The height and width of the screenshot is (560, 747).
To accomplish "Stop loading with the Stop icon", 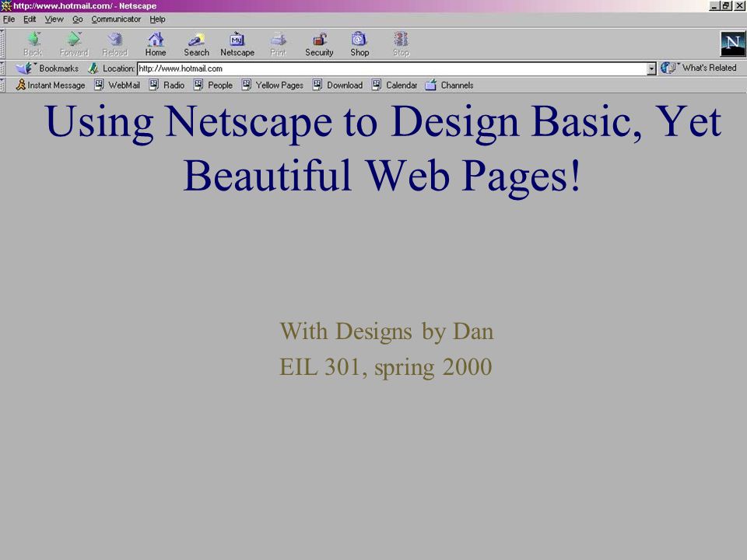I will (x=402, y=44).
